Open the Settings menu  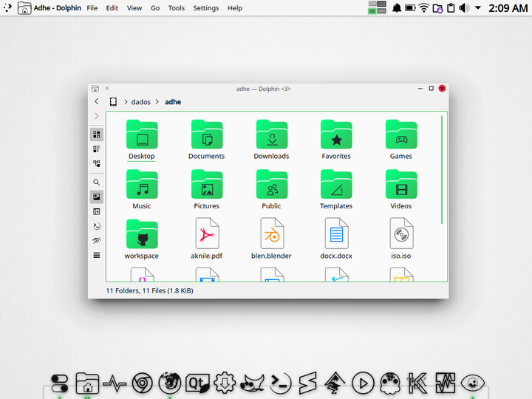coord(206,8)
